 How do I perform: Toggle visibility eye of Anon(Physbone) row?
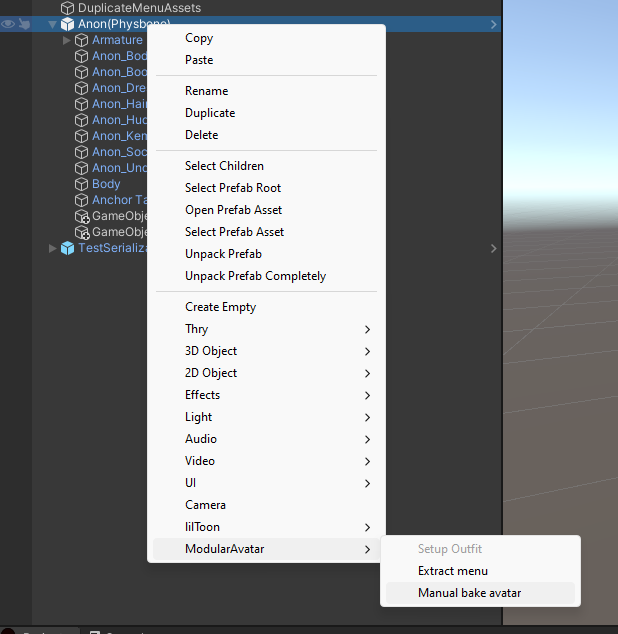click(x=8, y=24)
